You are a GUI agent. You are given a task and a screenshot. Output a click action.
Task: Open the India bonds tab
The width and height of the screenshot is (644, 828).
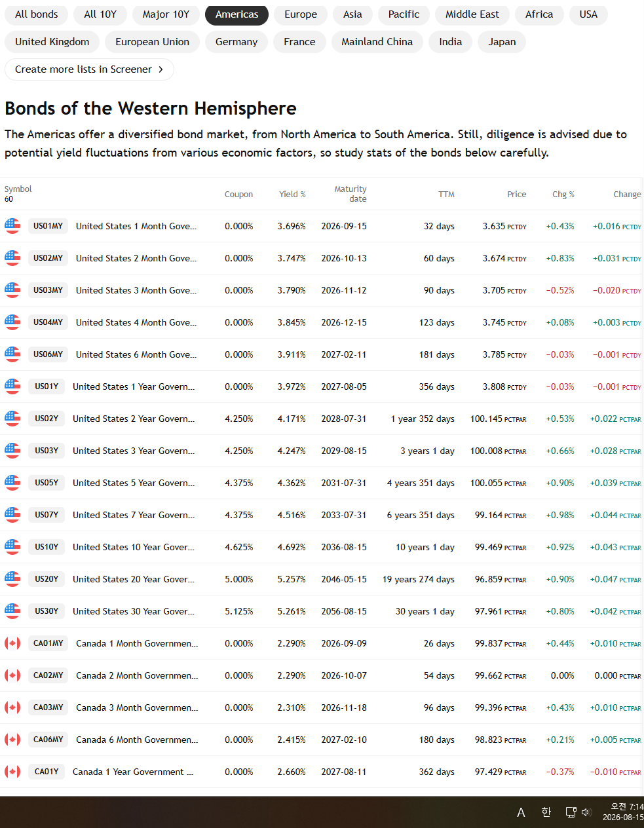[451, 42]
